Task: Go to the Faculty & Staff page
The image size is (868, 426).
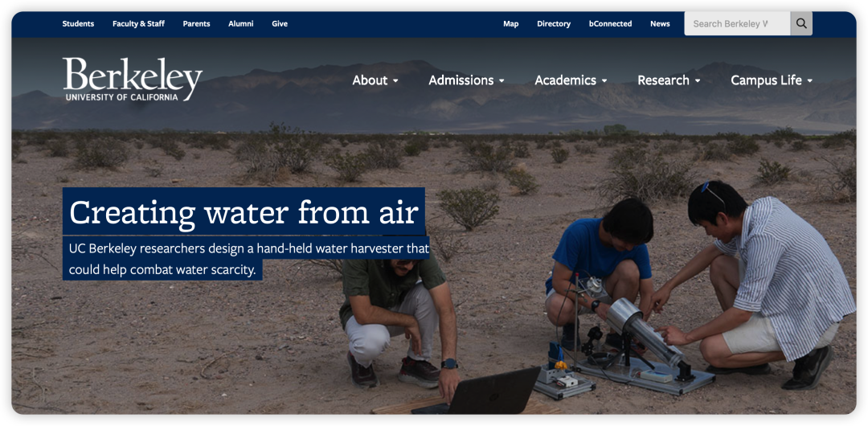Action: [x=138, y=24]
